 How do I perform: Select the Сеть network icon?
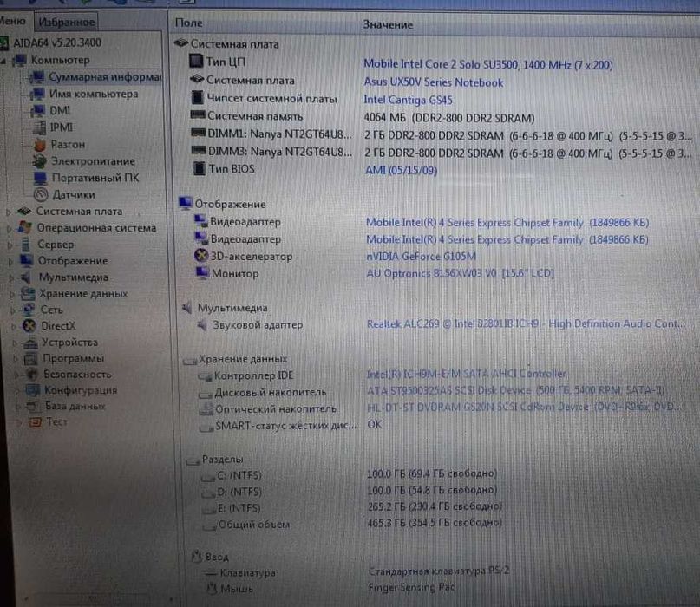tap(29, 310)
